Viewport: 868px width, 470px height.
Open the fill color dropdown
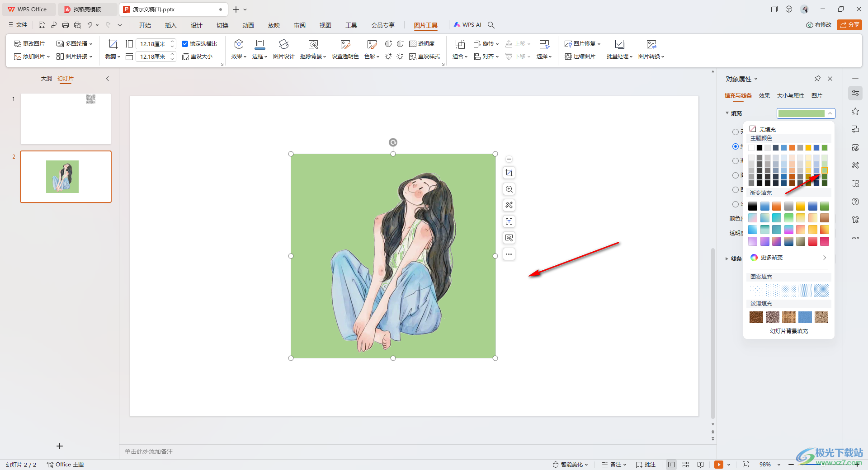pyautogui.click(x=806, y=113)
